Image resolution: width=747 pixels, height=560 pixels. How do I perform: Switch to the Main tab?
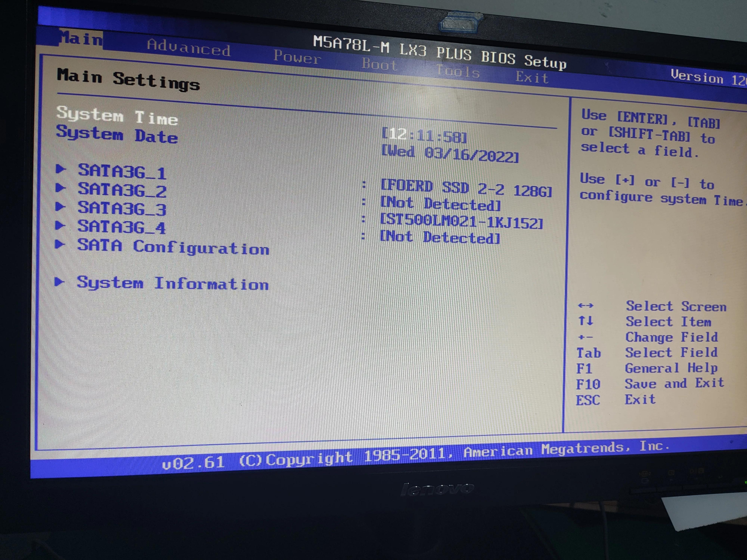(81, 38)
